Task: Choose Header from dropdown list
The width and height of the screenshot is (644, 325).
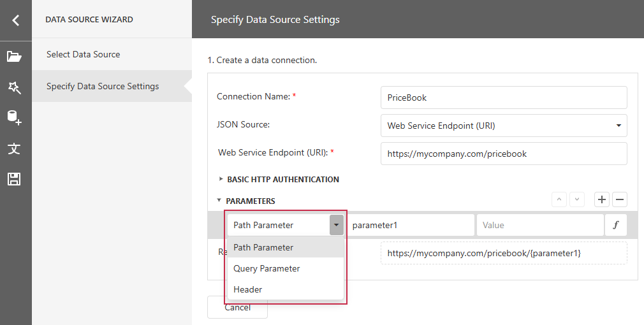Action: tap(286, 289)
